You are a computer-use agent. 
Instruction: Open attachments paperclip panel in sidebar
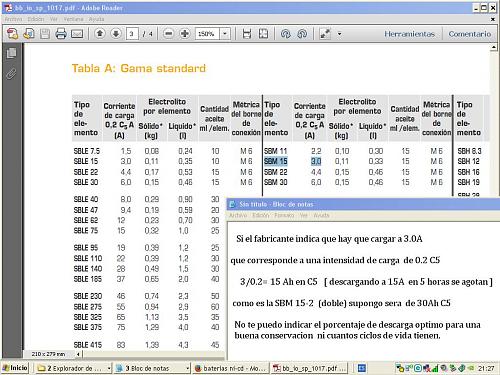point(11,74)
